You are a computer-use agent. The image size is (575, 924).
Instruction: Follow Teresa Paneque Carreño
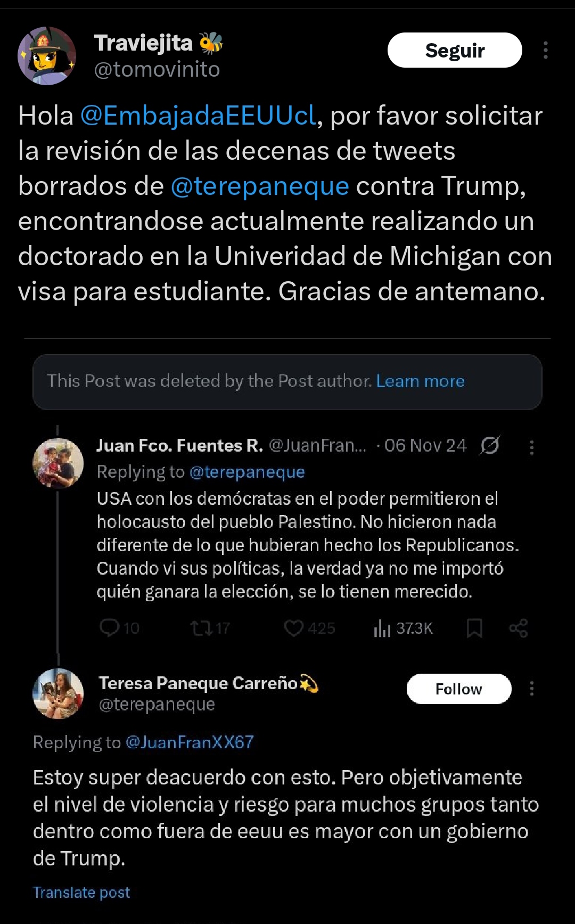click(x=458, y=689)
